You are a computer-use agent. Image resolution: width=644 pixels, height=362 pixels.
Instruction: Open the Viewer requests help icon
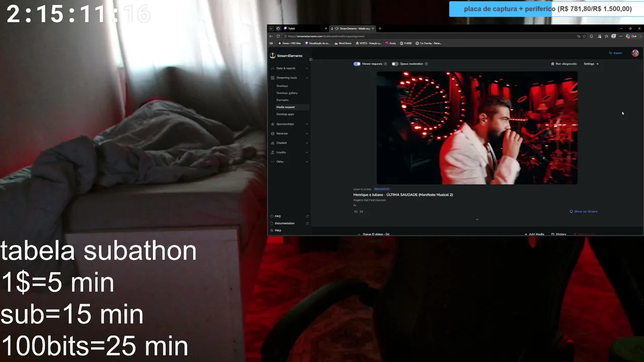(385, 64)
